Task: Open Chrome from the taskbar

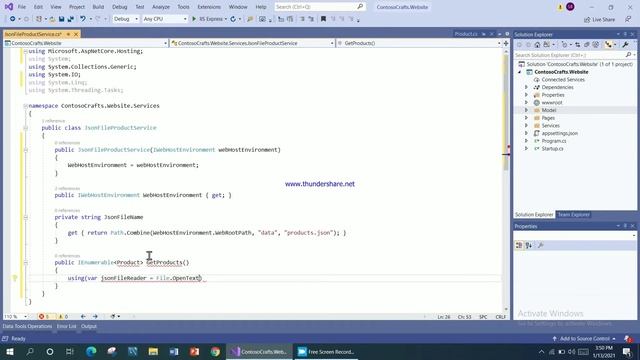Action: (x=215, y=351)
